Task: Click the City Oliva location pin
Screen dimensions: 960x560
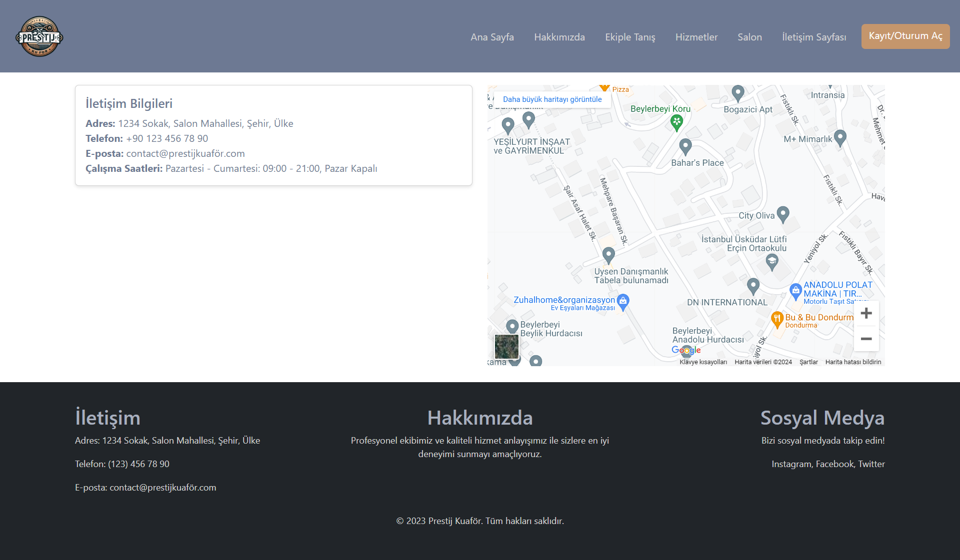Action: [783, 214]
